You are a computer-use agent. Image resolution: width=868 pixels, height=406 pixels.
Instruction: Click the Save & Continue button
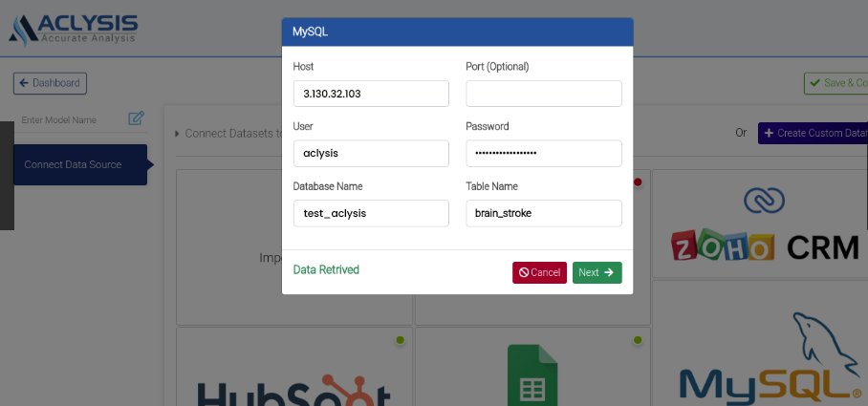[836, 83]
